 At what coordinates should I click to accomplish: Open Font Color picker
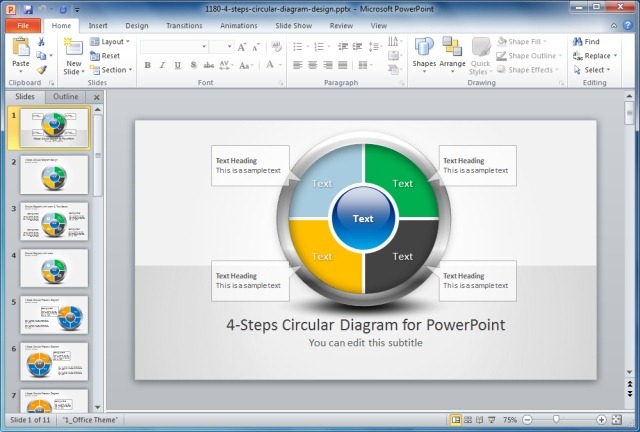click(273, 65)
